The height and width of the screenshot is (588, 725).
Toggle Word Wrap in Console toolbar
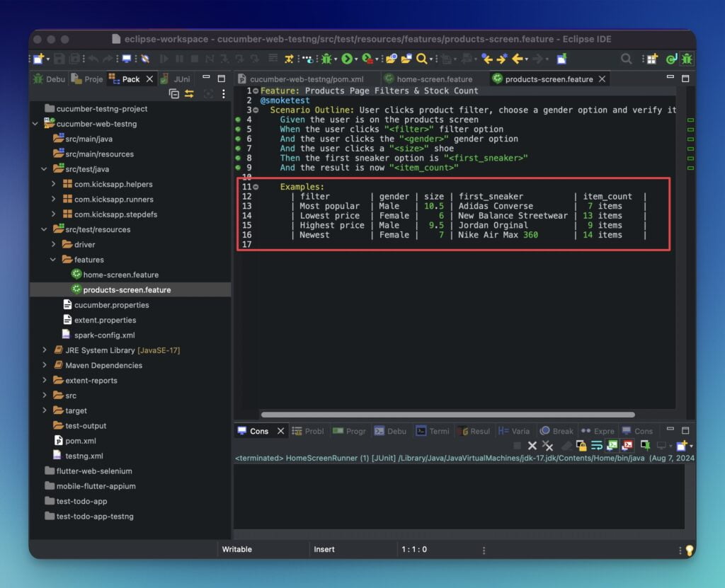pos(596,446)
